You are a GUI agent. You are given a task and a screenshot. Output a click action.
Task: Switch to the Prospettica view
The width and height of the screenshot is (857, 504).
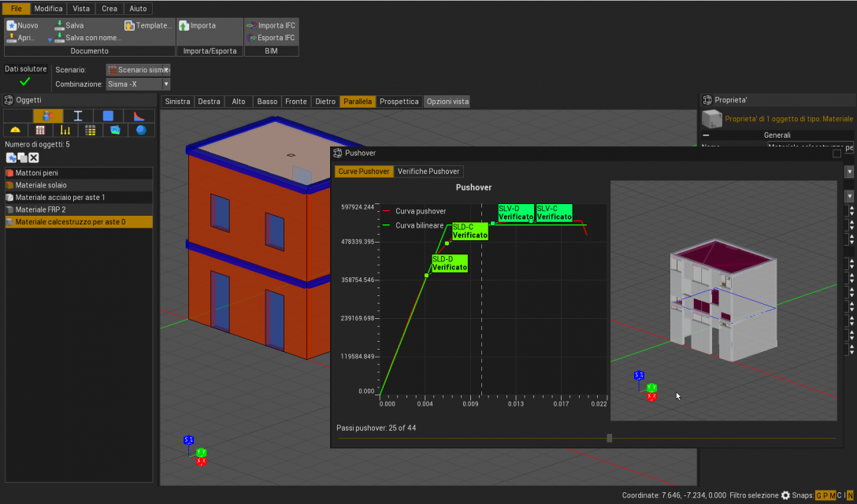coord(399,102)
